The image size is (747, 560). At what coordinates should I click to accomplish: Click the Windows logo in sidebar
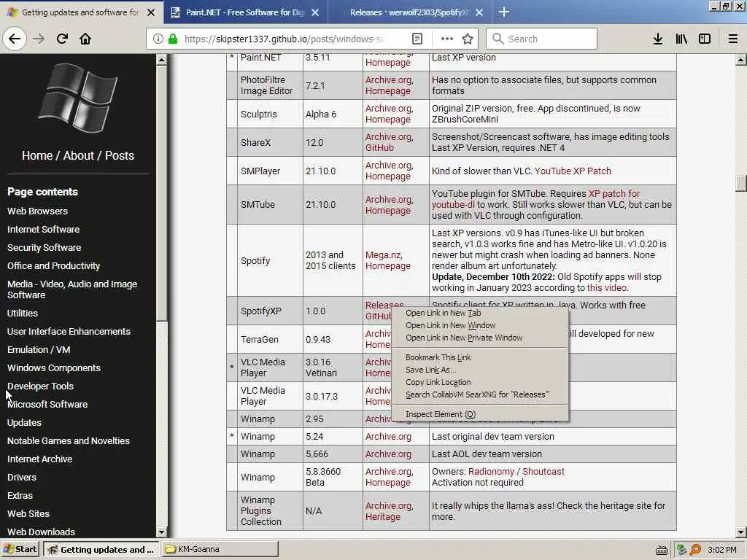[x=77, y=98]
